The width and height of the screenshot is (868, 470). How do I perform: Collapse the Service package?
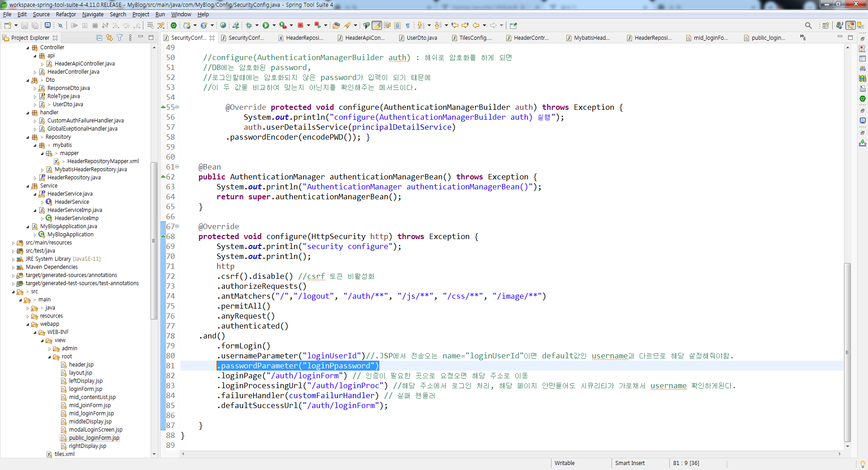click(x=28, y=186)
